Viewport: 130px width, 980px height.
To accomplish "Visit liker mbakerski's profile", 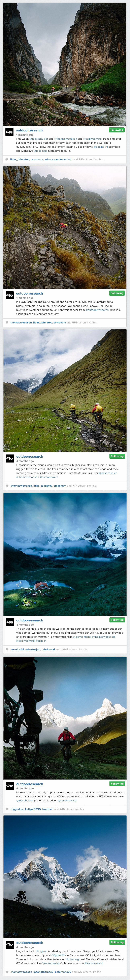I will point(48,649).
